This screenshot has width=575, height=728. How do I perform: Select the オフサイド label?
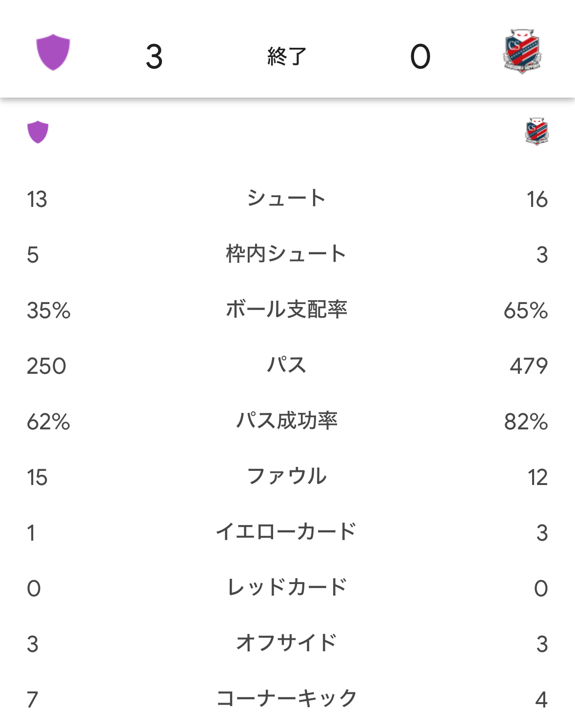pos(287,644)
